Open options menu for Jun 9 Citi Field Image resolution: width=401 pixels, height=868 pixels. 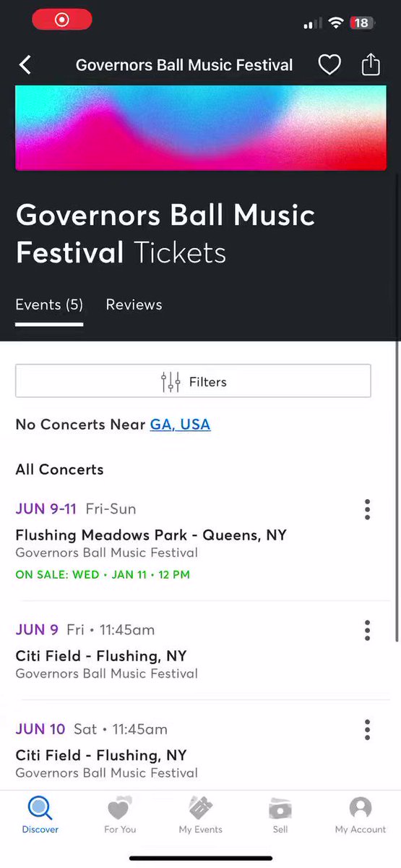pos(367,630)
